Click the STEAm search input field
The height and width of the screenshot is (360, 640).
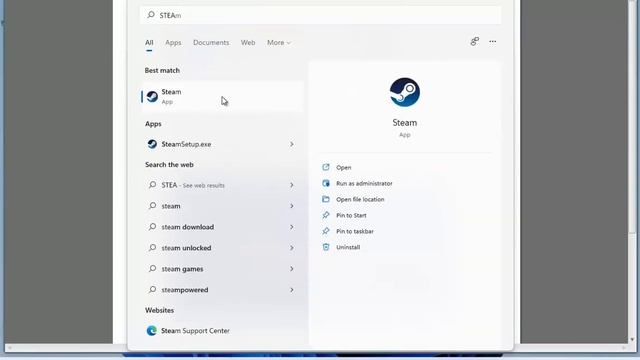point(320,15)
